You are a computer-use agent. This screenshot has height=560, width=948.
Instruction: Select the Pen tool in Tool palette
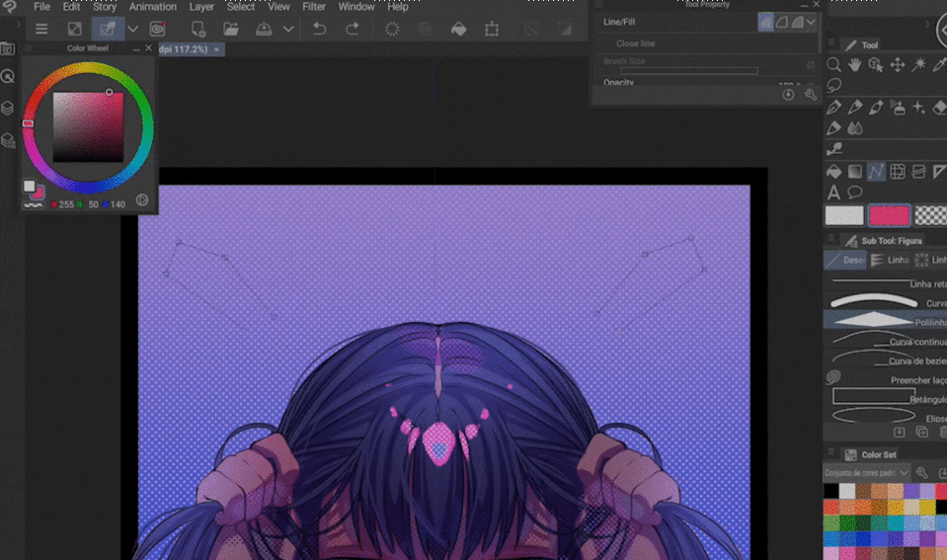click(834, 108)
